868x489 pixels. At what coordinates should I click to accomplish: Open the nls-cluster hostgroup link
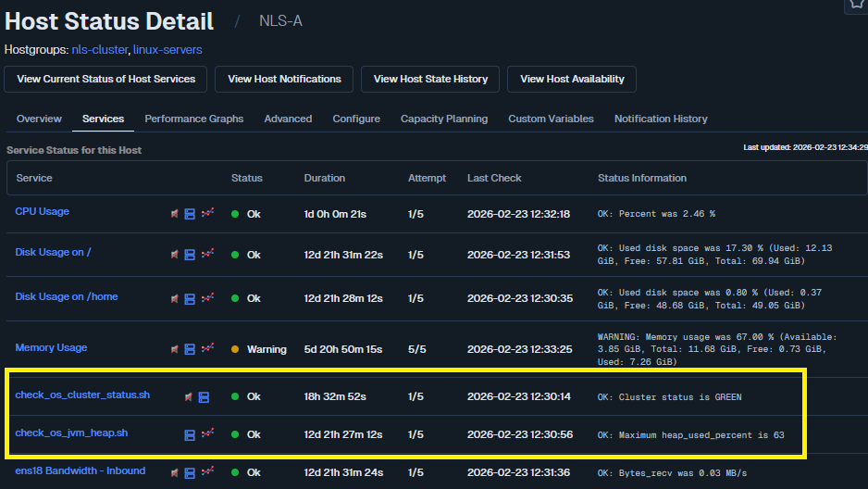[99, 49]
